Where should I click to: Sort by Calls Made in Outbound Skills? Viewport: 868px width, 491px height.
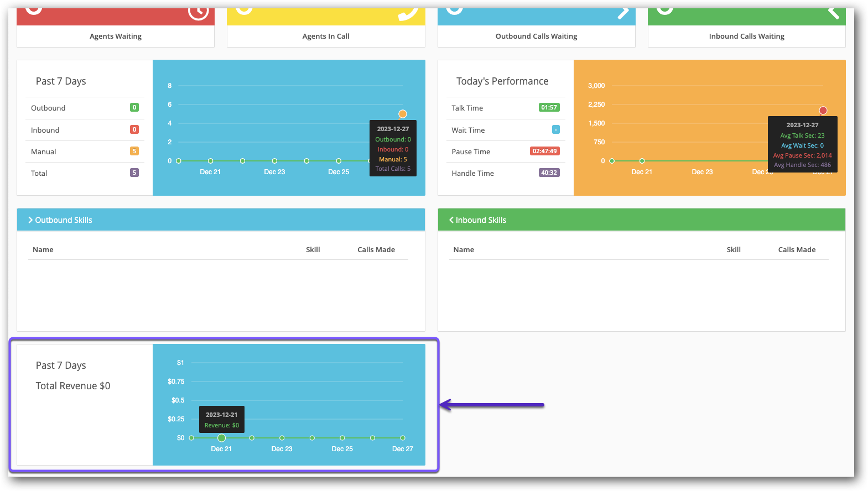tap(376, 250)
